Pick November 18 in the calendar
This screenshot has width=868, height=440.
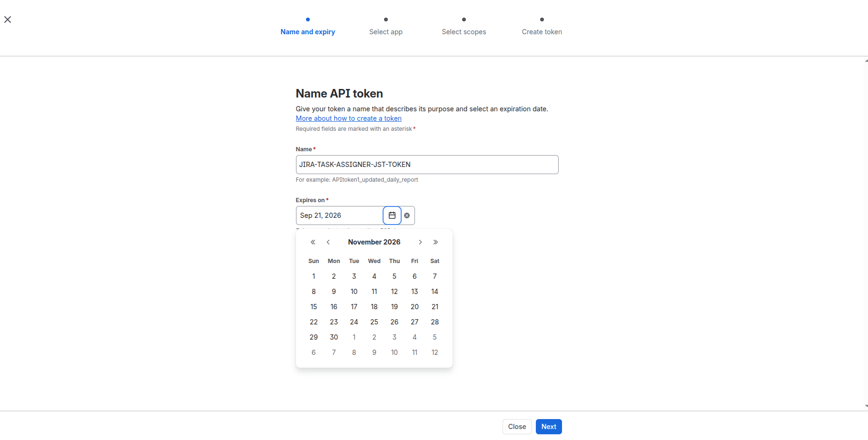click(375, 307)
